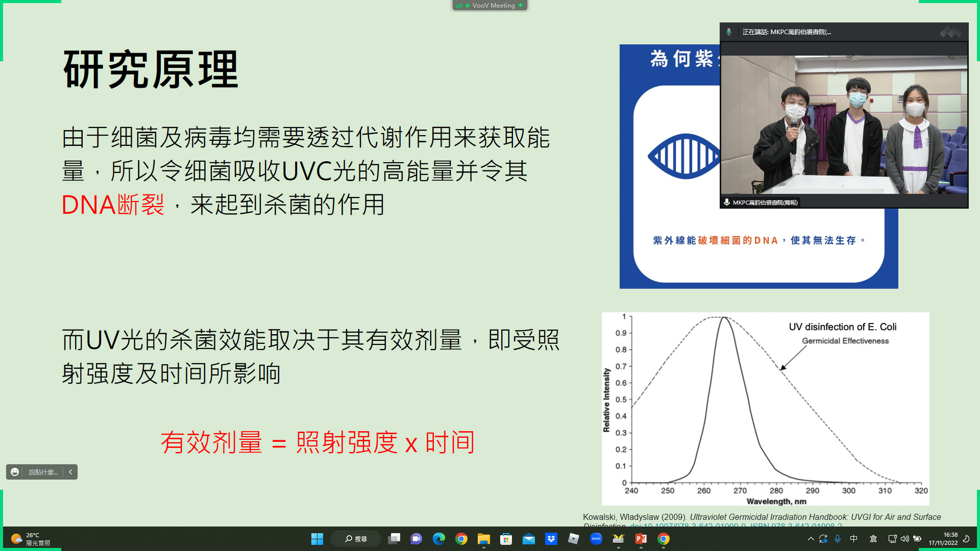980x551 pixels.
Task: Open File Explorer from the taskbar
Action: pos(484,539)
